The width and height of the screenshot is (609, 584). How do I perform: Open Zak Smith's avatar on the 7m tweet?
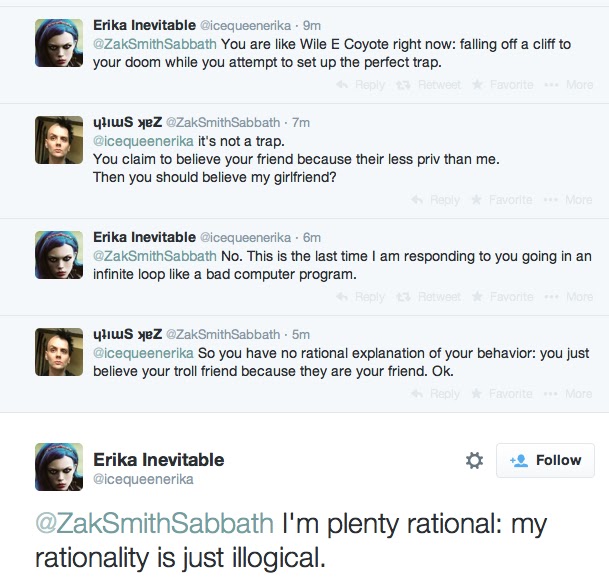tap(59, 140)
